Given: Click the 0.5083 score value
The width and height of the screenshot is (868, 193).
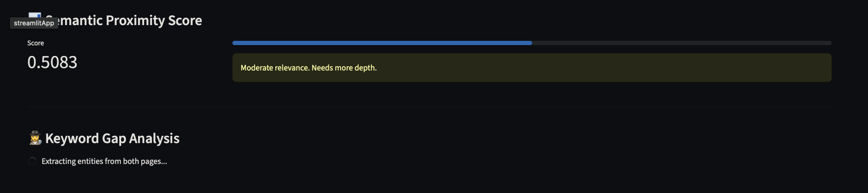Looking at the screenshot, I should click(52, 62).
